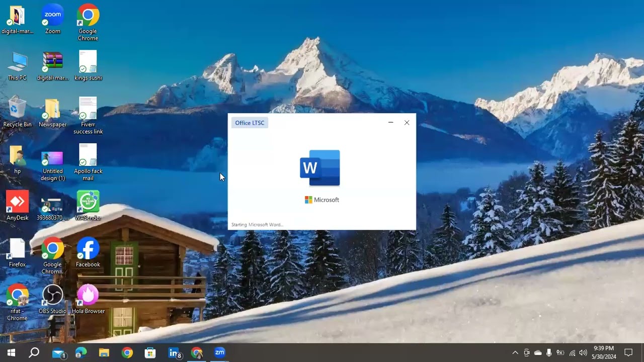The image size is (644, 362).
Task: Launch OBS Studio from the desktop
Action: tap(52, 300)
